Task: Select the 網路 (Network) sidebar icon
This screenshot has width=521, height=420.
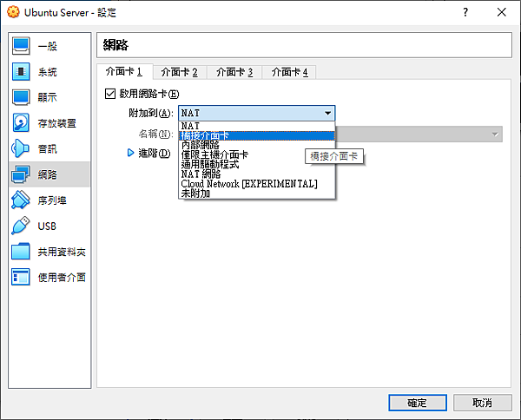Action: pyautogui.click(x=21, y=174)
